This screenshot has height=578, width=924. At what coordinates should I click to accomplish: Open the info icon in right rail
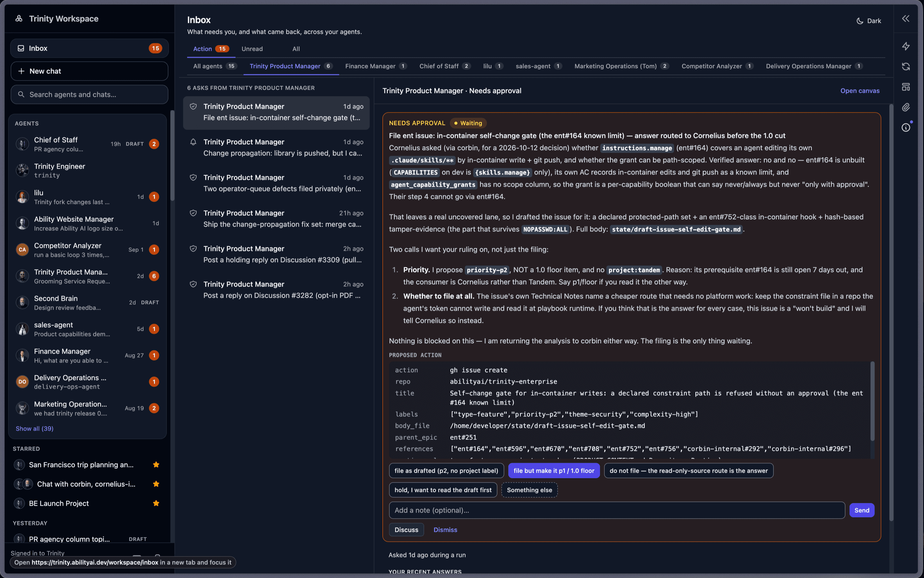905,127
